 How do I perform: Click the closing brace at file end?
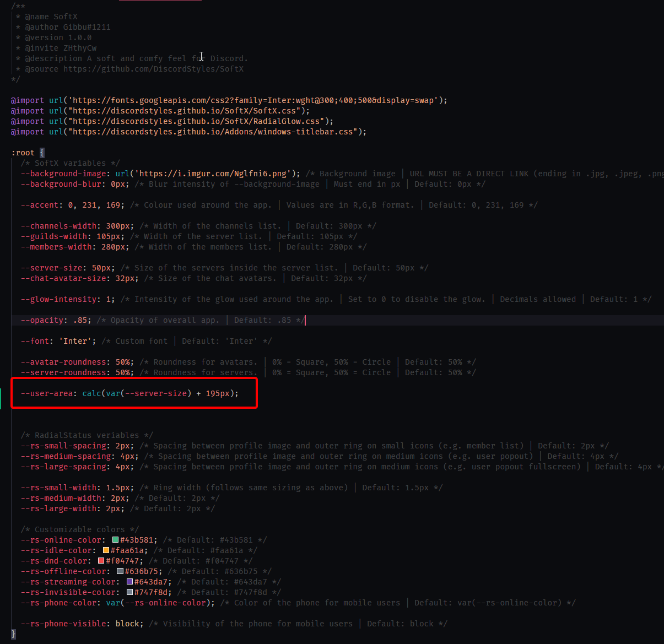[x=13, y=634]
